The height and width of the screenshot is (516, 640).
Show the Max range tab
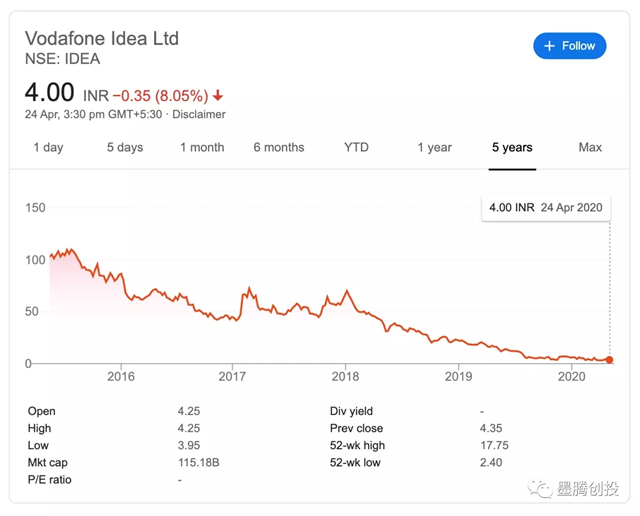590,147
